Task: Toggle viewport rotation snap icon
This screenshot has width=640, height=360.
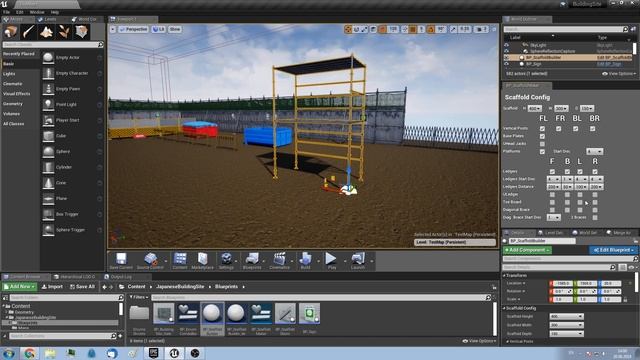Action: tap(431, 29)
